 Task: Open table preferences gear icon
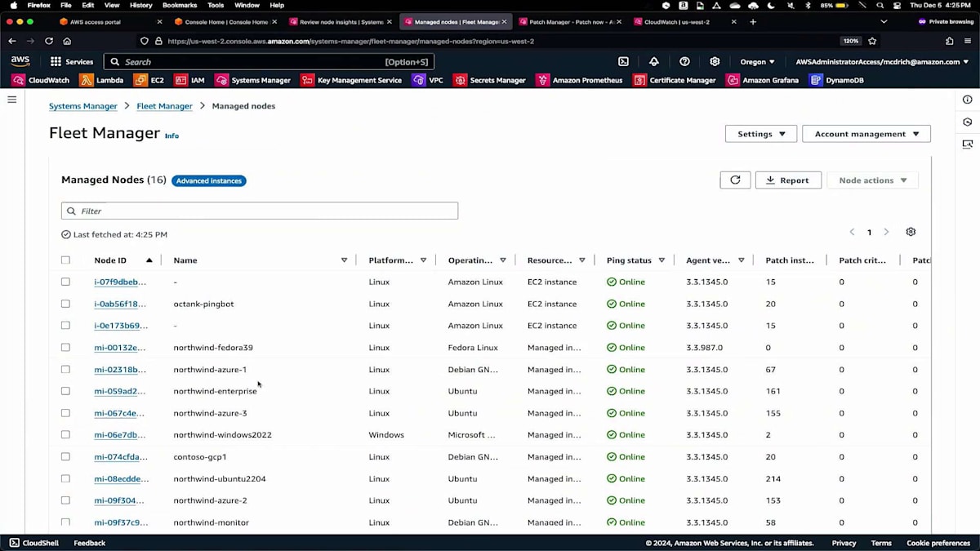(x=911, y=233)
